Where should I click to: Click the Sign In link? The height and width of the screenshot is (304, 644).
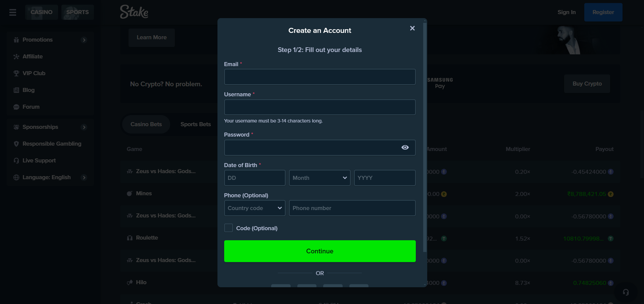[x=566, y=12]
